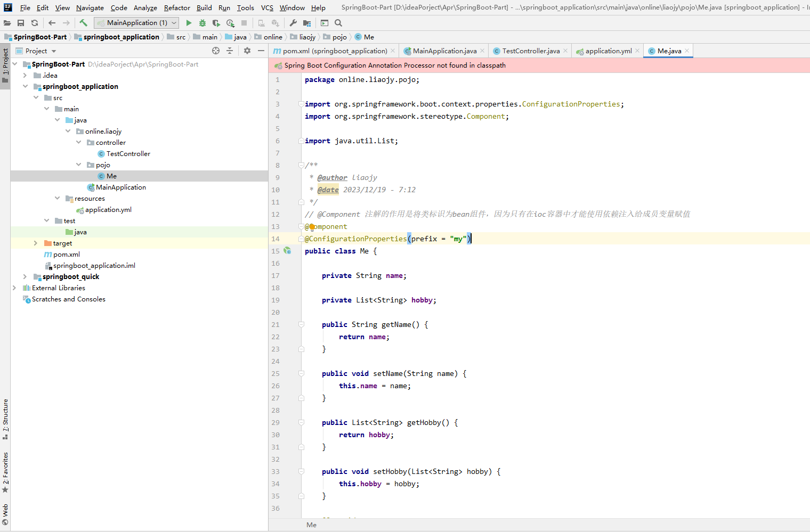Collapse the SpringBoot-Part root node
This screenshot has width=810, height=532.
15,64
